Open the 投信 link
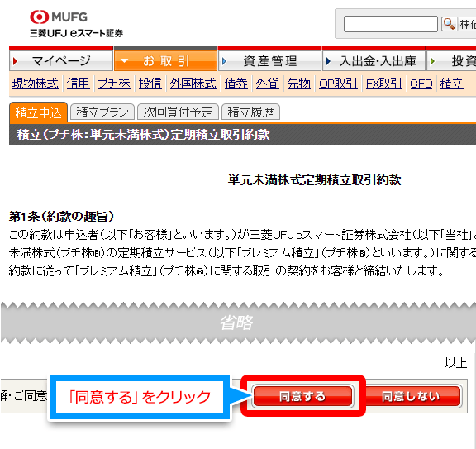476x449 pixels. click(x=150, y=84)
